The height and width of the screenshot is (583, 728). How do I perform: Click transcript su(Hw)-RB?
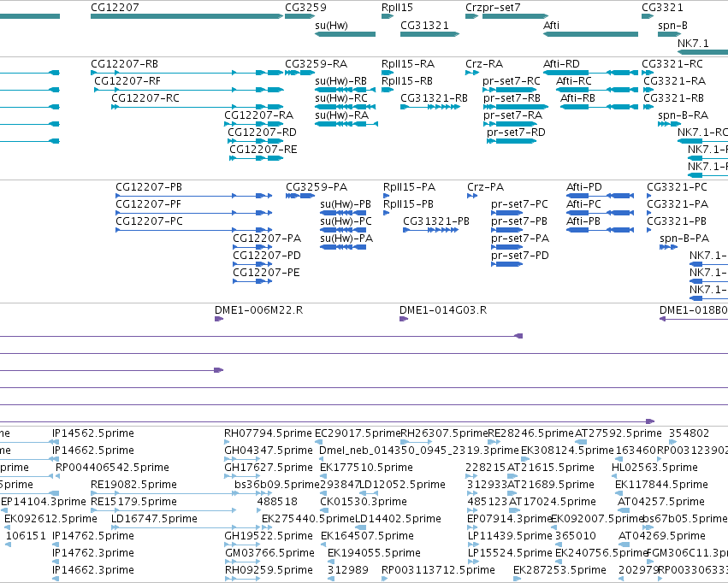click(x=345, y=90)
